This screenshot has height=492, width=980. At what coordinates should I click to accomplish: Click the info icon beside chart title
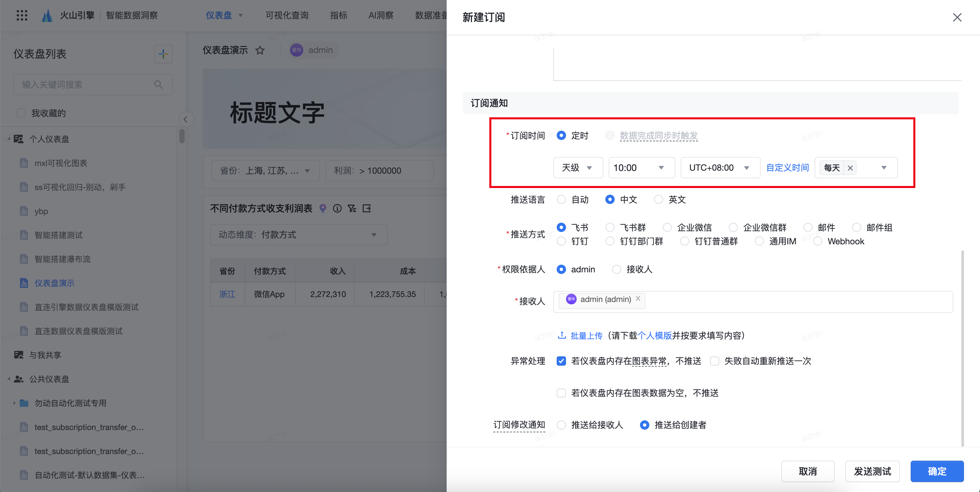tap(337, 208)
